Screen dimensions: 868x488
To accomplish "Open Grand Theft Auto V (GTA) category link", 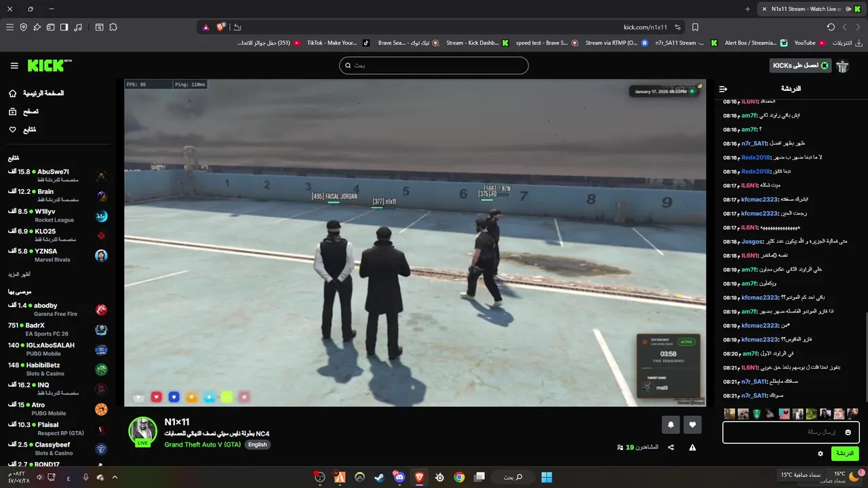I will tap(203, 445).
